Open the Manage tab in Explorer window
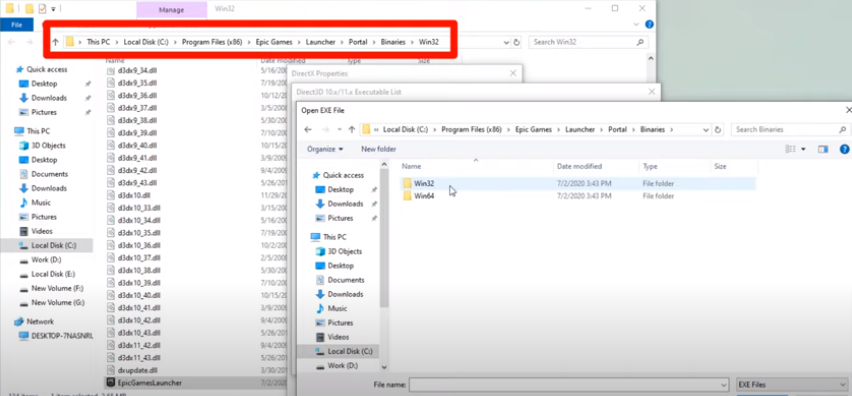The width and height of the screenshot is (852, 396). pyautogui.click(x=171, y=9)
